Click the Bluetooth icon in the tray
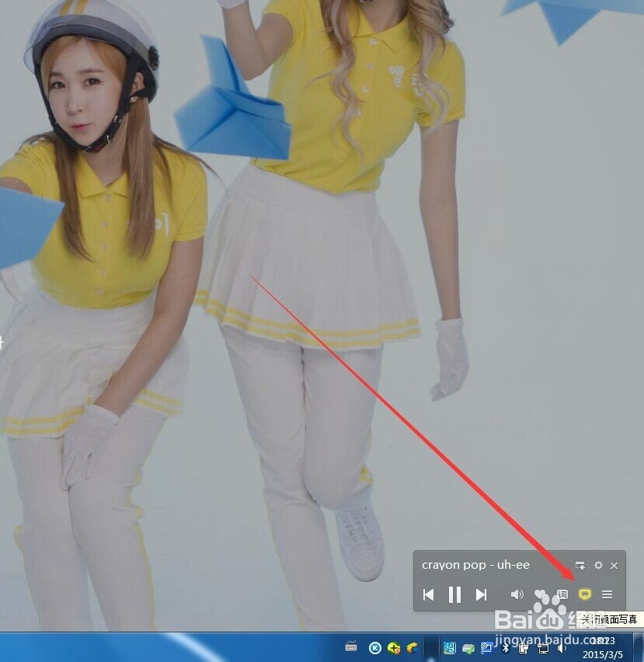 [x=506, y=649]
